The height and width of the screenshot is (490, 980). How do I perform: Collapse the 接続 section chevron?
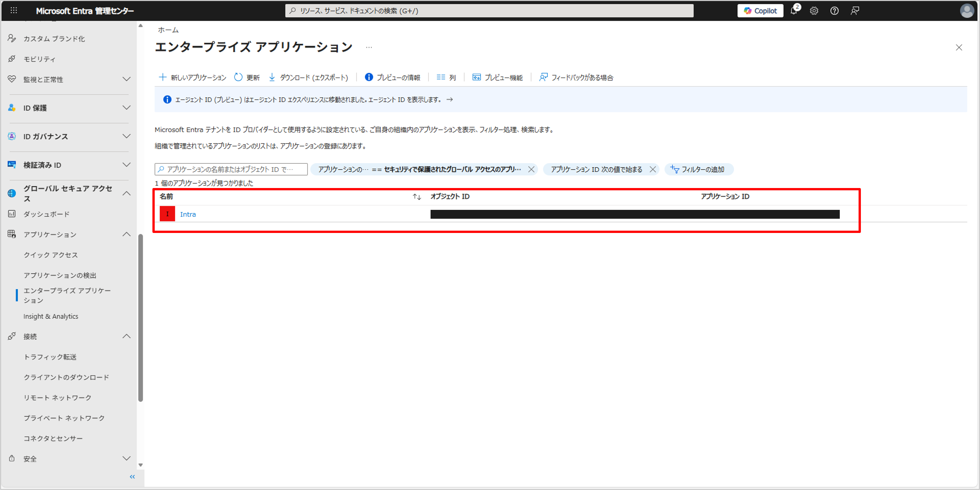[x=126, y=336]
